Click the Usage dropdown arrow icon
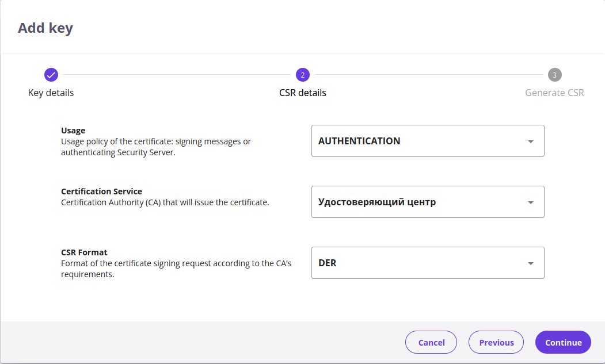Screen dimensions: 605x364 [531, 141]
